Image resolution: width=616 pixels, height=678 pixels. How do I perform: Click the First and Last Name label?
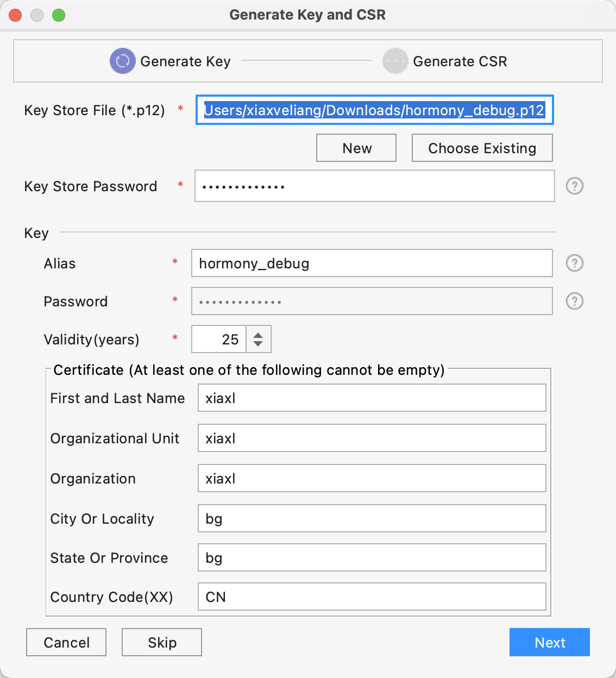tap(118, 398)
